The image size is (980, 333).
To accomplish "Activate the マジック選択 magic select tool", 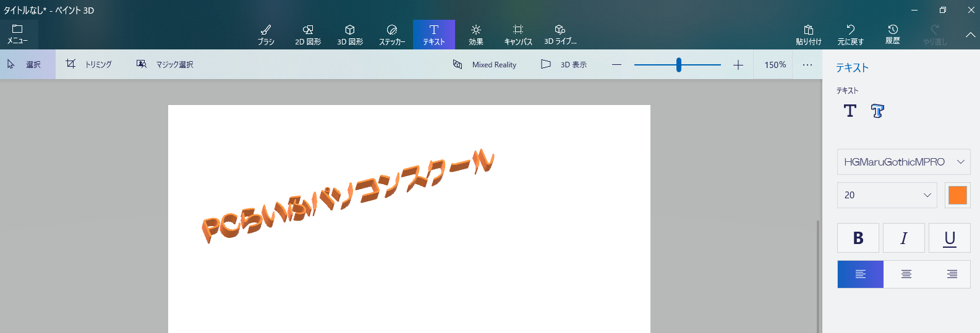I will [x=165, y=64].
